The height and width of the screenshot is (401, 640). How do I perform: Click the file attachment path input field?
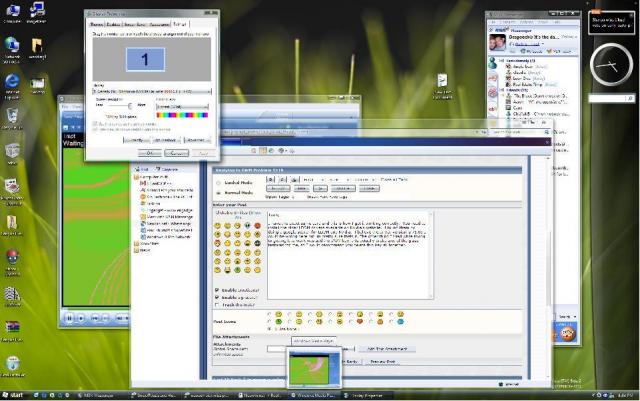[278, 349]
